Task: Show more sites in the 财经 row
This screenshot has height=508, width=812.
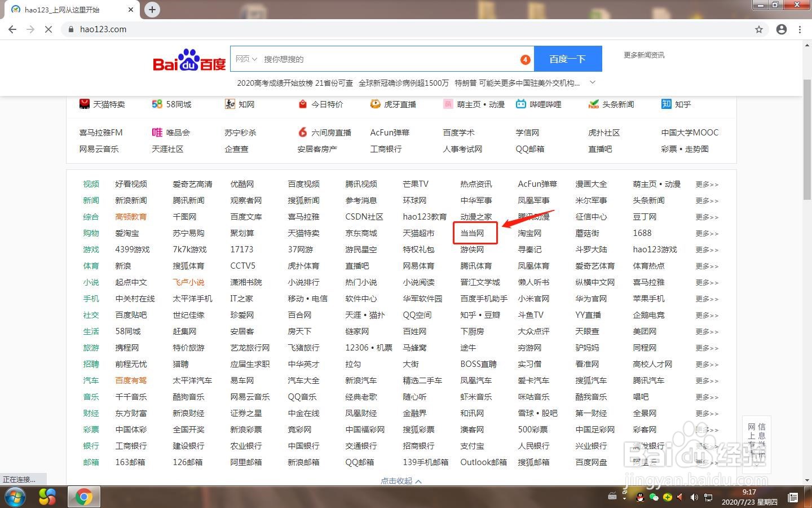Action: (707, 414)
